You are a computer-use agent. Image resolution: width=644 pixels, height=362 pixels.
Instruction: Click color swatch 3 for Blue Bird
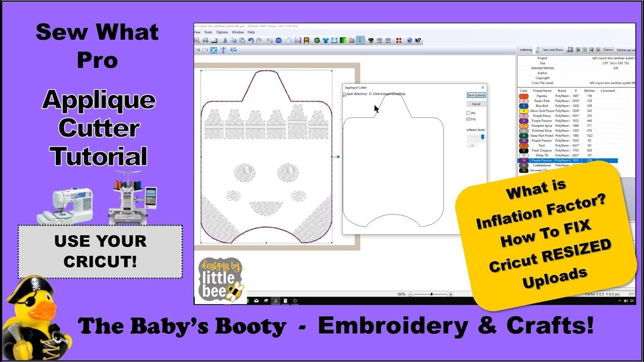pos(524,106)
